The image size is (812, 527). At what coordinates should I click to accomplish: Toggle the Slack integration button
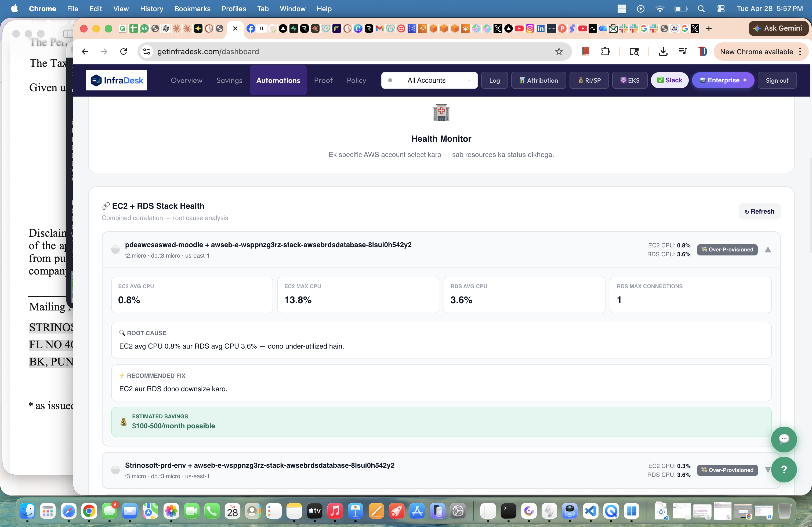point(669,80)
